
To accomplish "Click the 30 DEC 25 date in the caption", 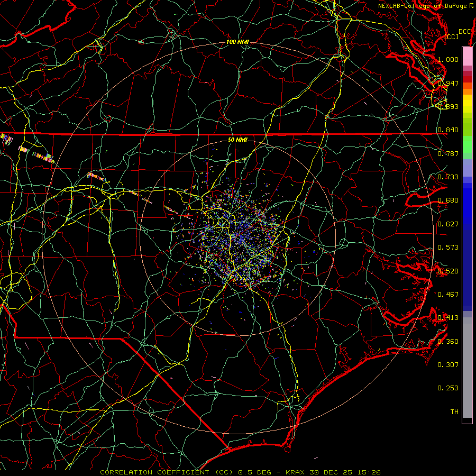I will pyautogui.click(x=331, y=472).
